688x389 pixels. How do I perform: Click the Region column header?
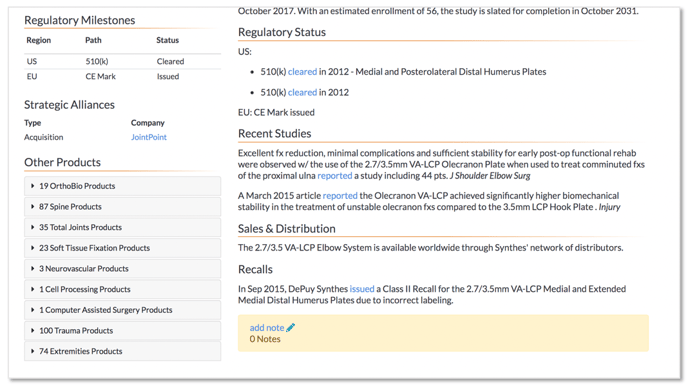tap(39, 40)
